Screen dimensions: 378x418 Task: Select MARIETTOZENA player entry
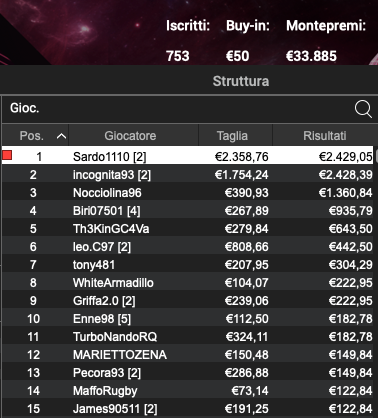tap(188, 354)
